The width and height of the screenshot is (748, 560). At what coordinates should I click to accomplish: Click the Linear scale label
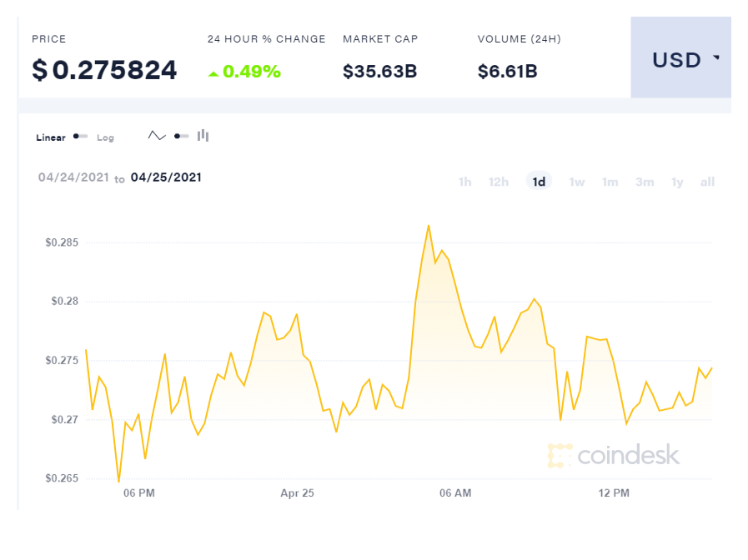click(51, 137)
